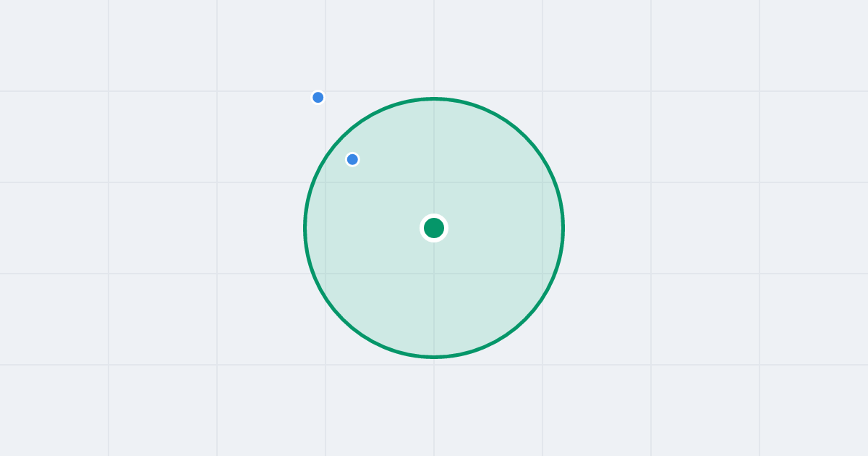This screenshot has height=456, width=868.
Task: Click the bottommost point of the green ring
Action: click(434, 357)
